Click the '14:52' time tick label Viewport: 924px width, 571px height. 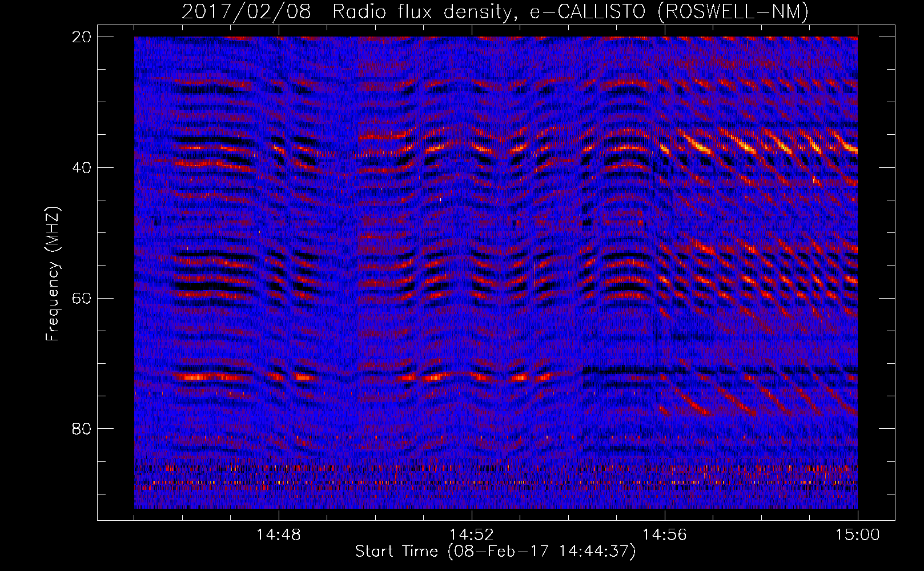pyautogui.click(x=472, y=535)
